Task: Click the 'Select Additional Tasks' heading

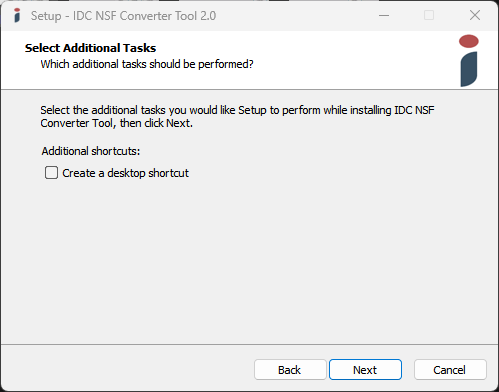Action: (90, 48)
